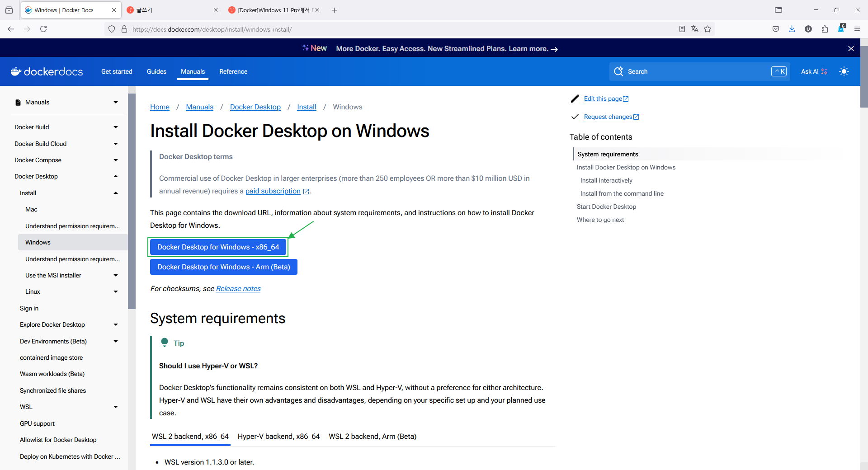
Task: Open containerd image store sidebar item
Action: coord(51,357)
